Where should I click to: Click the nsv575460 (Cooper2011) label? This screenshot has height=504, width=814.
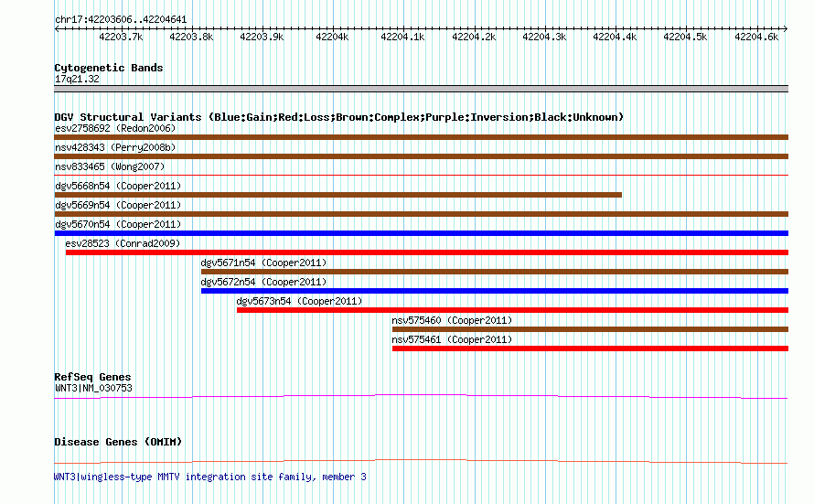452,320
